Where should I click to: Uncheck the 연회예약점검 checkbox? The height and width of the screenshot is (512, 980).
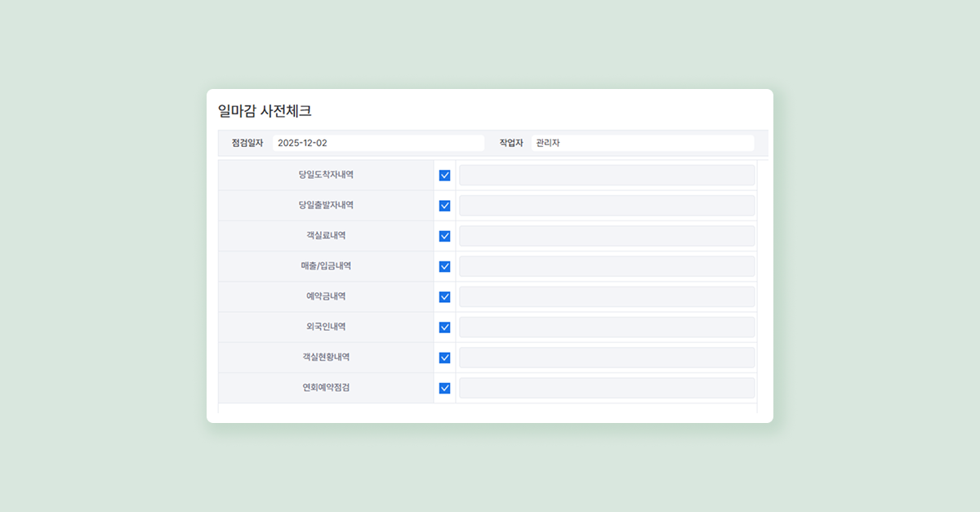(x=445, y=388)
